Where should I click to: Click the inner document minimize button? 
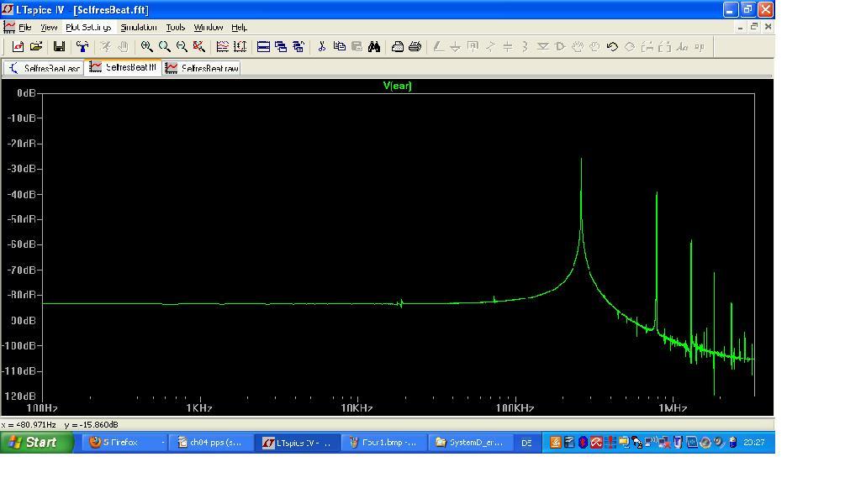(740, 27)
